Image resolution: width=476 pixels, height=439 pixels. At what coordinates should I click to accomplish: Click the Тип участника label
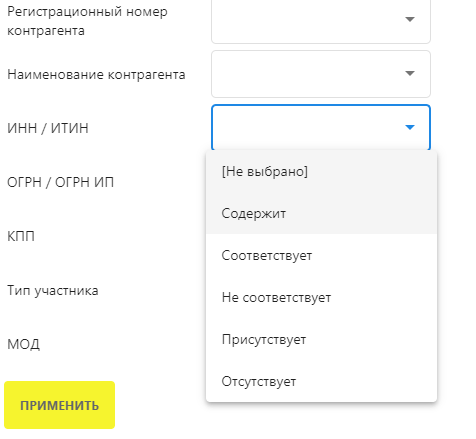tap(53, 290)
